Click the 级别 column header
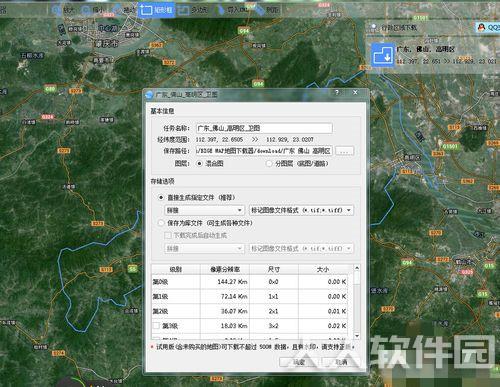The width and height of the screenshot is (500, 387). click(x=176, y=269)
